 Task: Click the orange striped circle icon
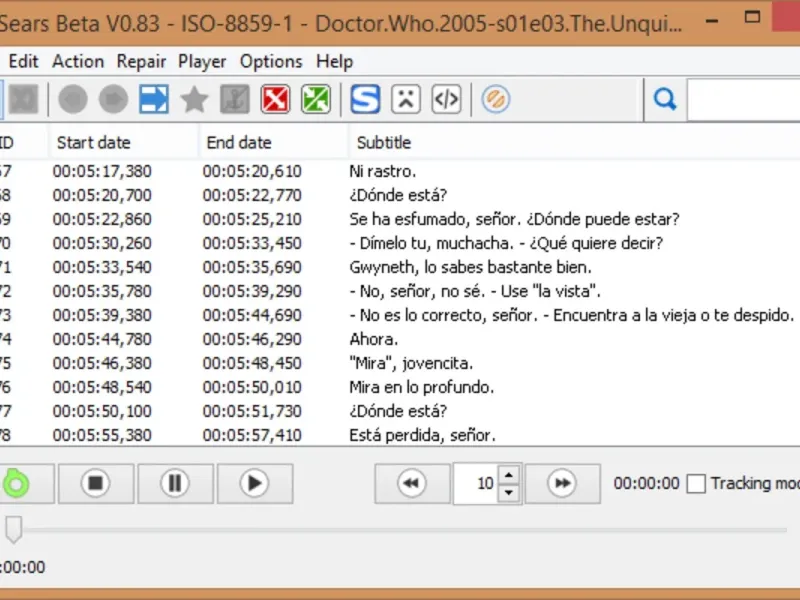[x=496, y=99]
